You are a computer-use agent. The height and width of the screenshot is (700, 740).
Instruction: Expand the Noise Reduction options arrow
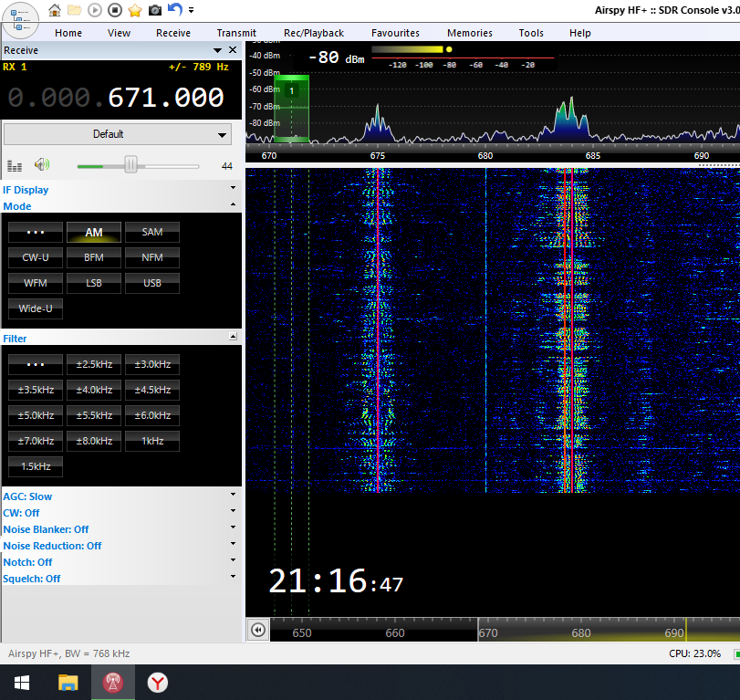coord(233,545)
